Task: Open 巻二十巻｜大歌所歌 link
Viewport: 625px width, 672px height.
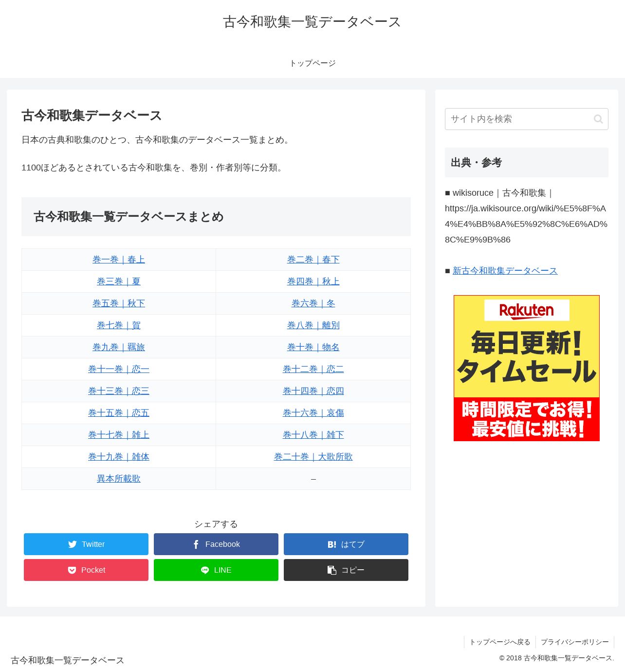Action: (x=313, y=457)
